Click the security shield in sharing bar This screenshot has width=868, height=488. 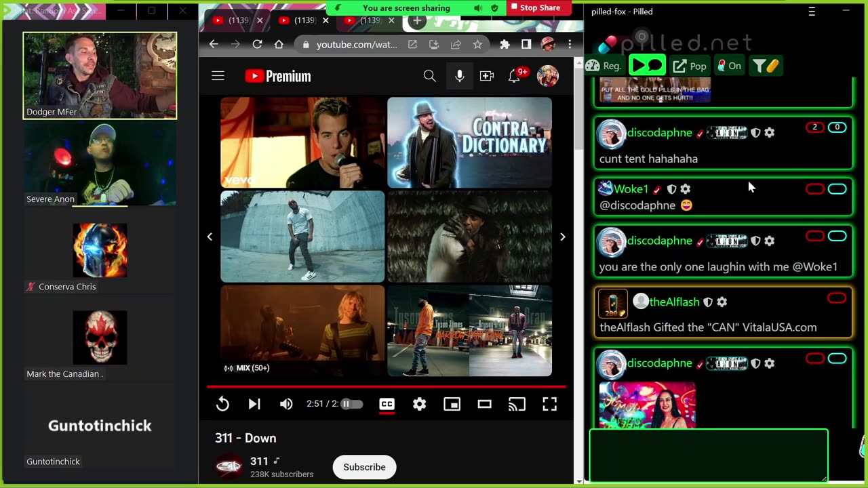click(494, 8)
